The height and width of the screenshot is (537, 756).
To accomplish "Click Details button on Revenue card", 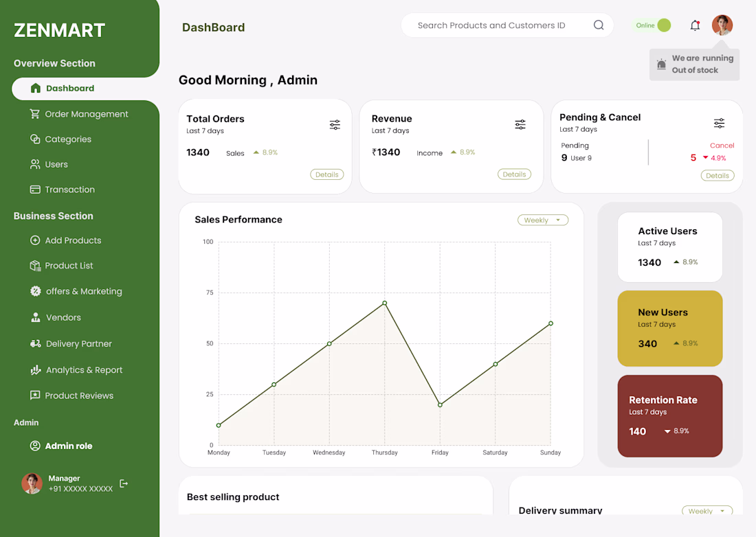I will [x=514, y=174].
